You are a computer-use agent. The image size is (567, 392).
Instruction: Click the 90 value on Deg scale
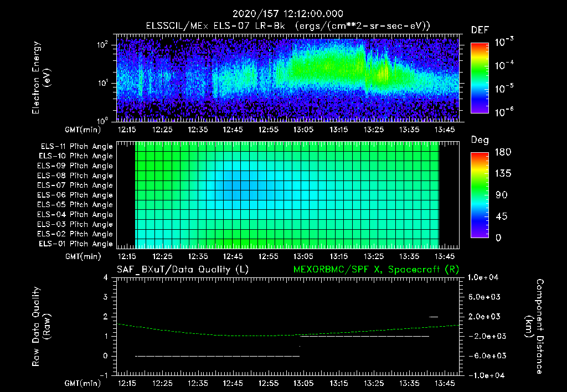click(502, 195)
